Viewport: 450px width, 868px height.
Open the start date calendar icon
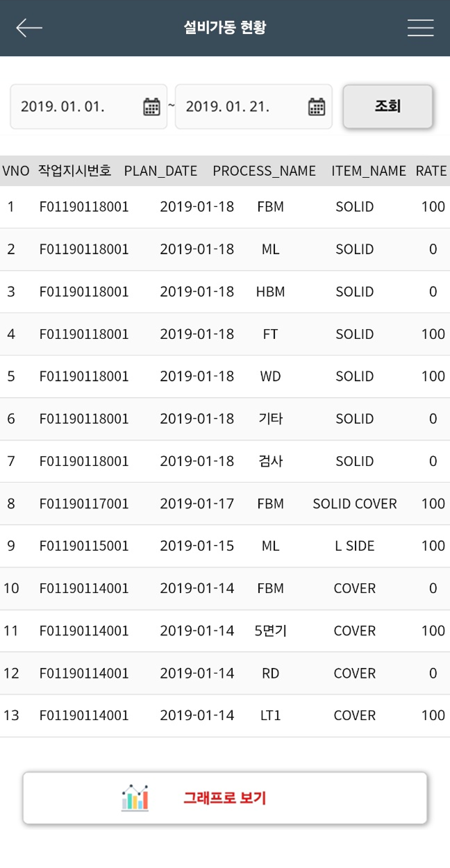click(x=151, y=106)
